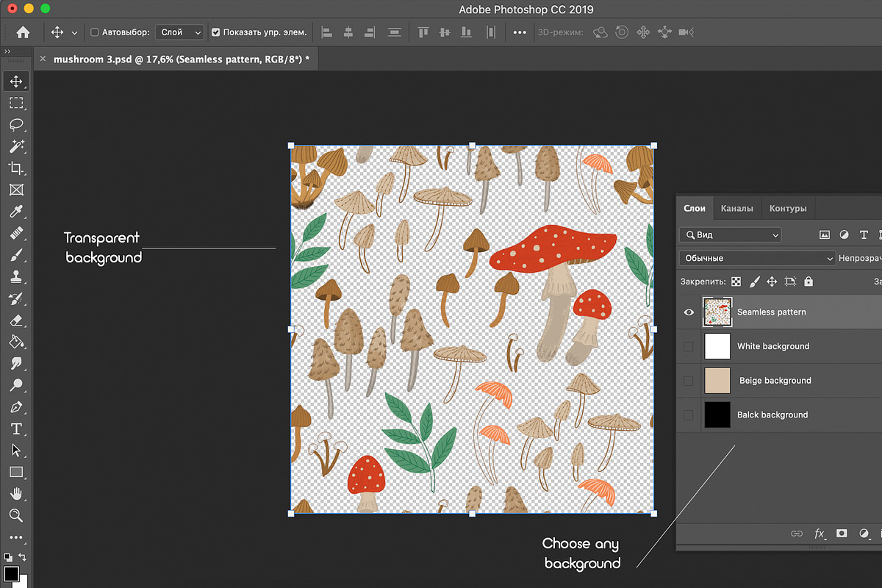Screen dimensions: 882x588
Task: Hide the Seamless pattern layer eye
Action: [689, 312]
